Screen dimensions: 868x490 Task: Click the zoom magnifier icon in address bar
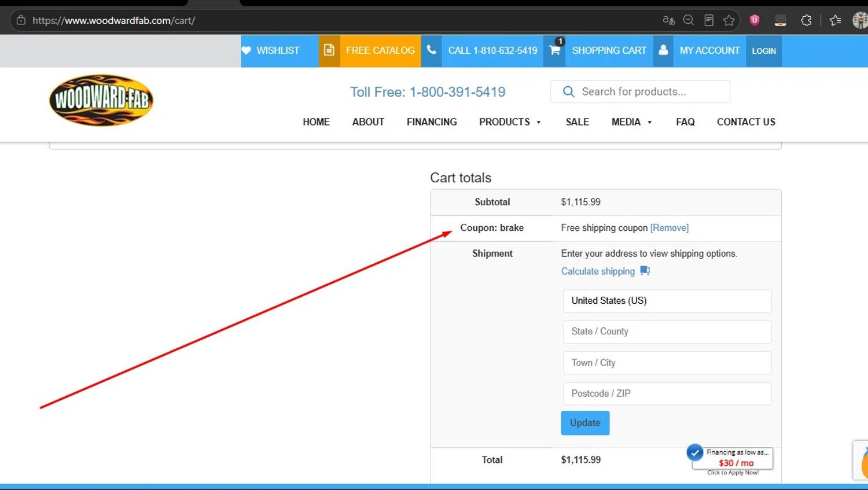[x=689, y=20]
